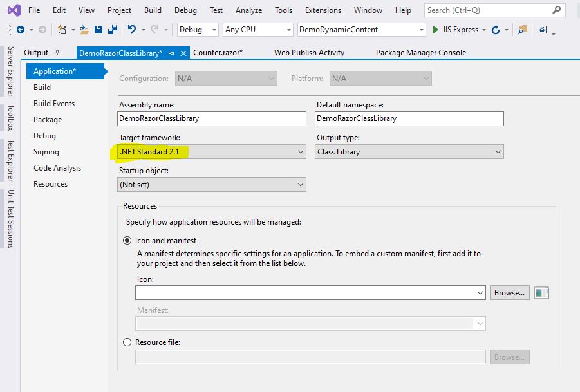Click the search magnifier icon
Image resolution: width=580 pixels, height=392 pixels.
pos(556,10)
